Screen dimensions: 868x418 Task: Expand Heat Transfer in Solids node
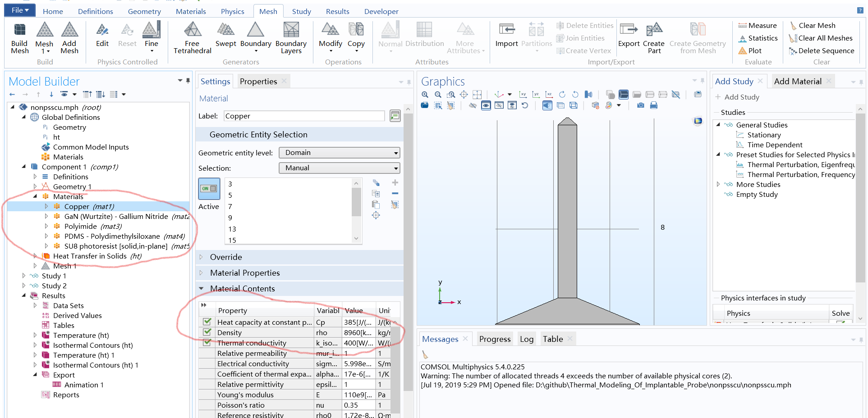[35, 256]
